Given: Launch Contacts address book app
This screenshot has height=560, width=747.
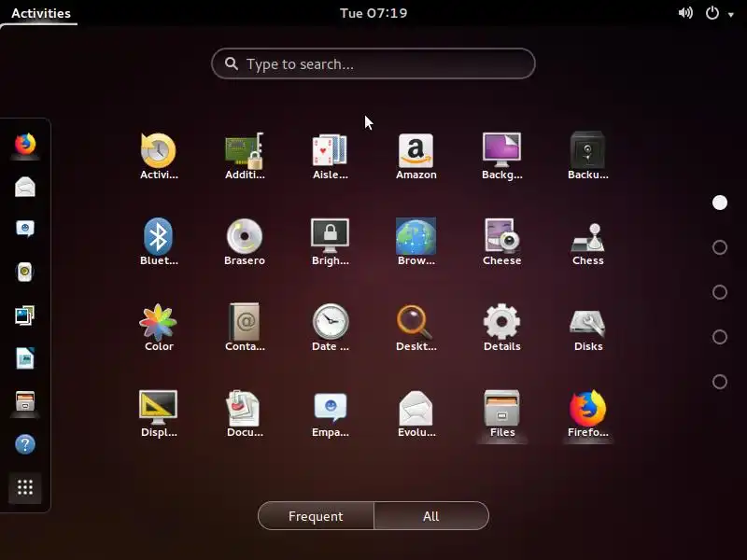Looking at the screenshot, I should click(x=245, y=328).
